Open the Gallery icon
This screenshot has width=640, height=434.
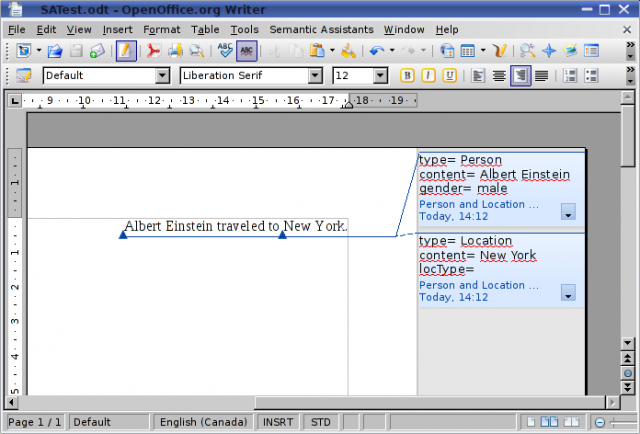pos(570,51)
